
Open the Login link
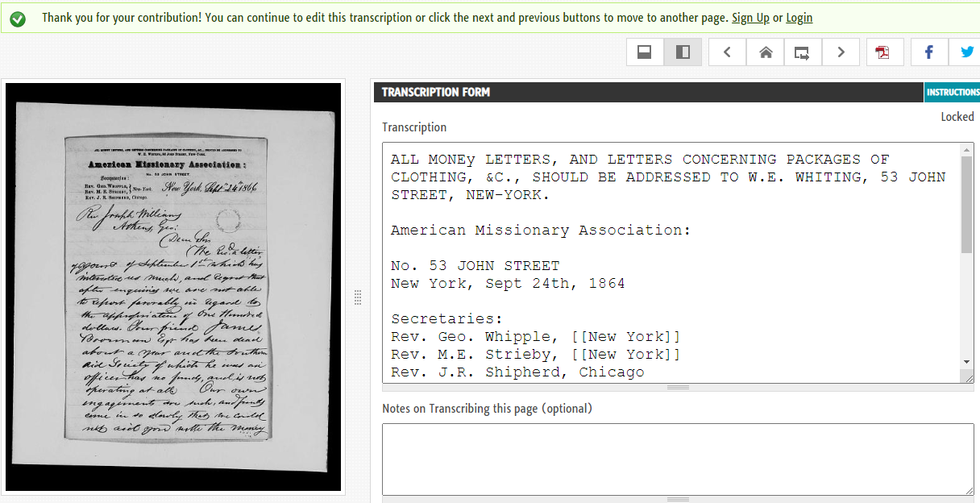pos(799,18)
